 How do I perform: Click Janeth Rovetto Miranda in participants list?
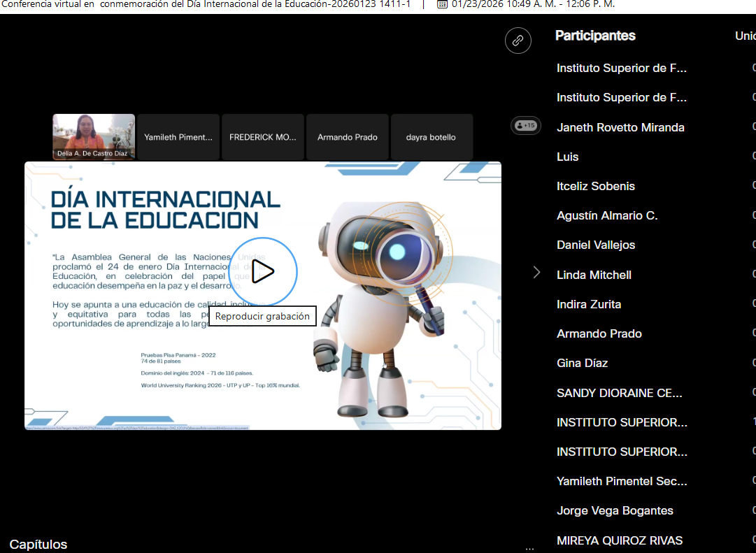(620, 127)
